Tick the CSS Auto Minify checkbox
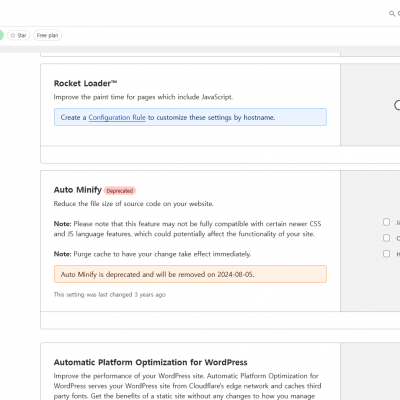The image size is (400, 400). (x=386, y=238)
